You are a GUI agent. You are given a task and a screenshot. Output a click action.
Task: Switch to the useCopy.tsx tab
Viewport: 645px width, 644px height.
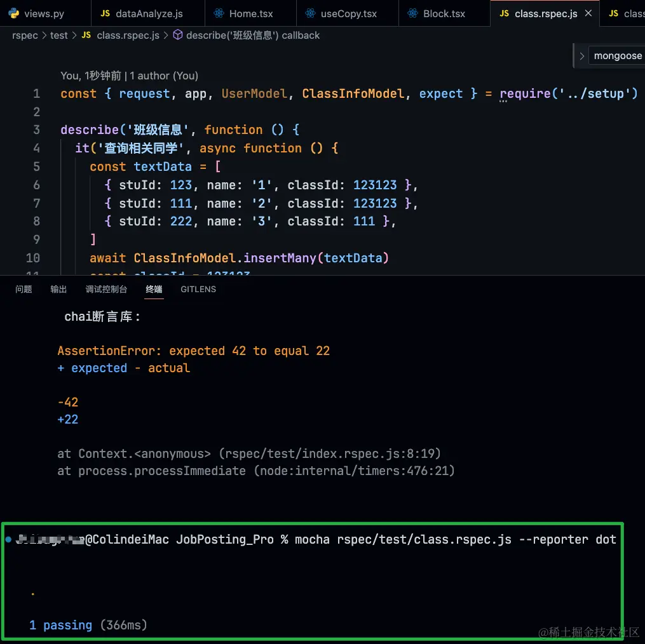click(x=348, y=13)
